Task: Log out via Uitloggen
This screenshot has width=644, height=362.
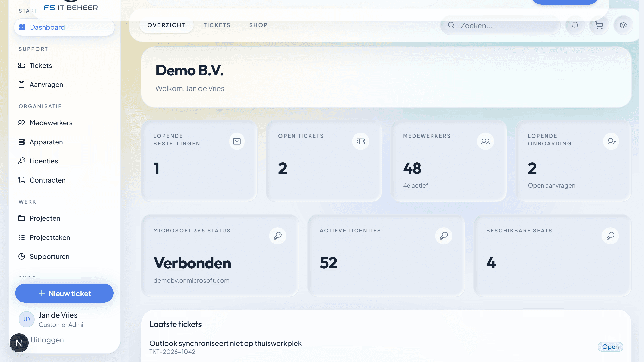Action: coord(47,340)
